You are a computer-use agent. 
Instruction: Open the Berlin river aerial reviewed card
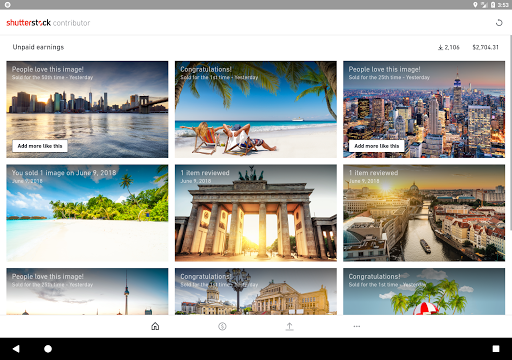[x=424, y=213]
